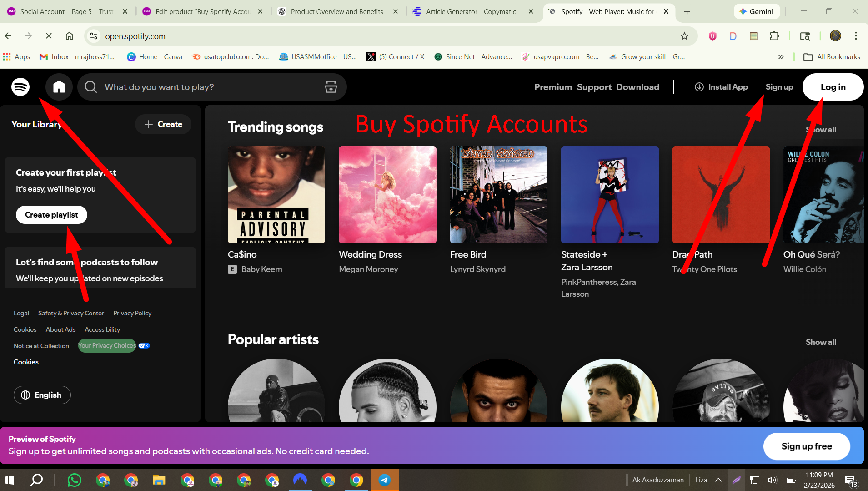Viewport: 868px width, 491px height.
Task: Click the Create playlist button
Action: point(51,215)
